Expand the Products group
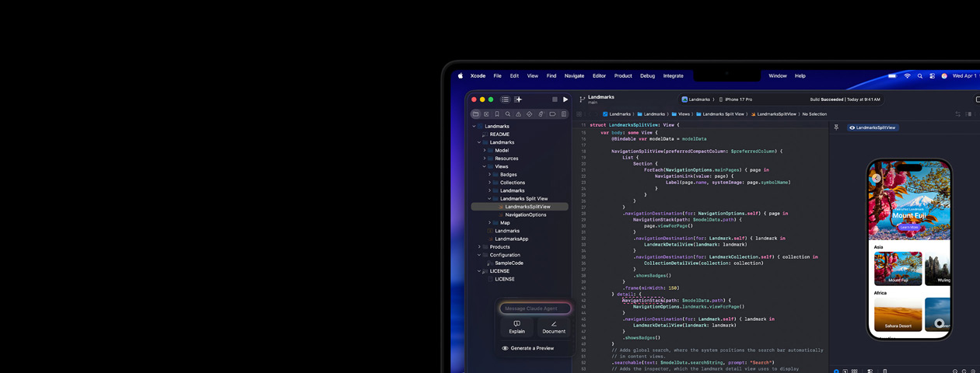Screen dimensions: 980x373 479,247
